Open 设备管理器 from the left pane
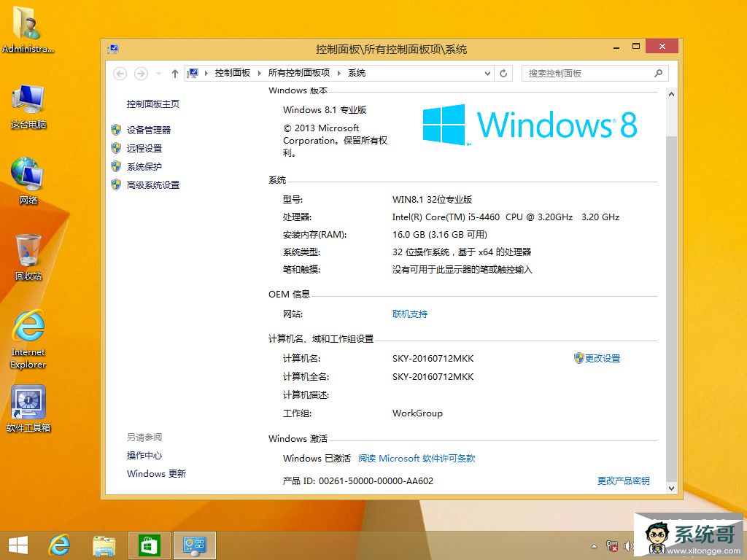The height and width of the screenshot is (560, 747). coord(149,130)
